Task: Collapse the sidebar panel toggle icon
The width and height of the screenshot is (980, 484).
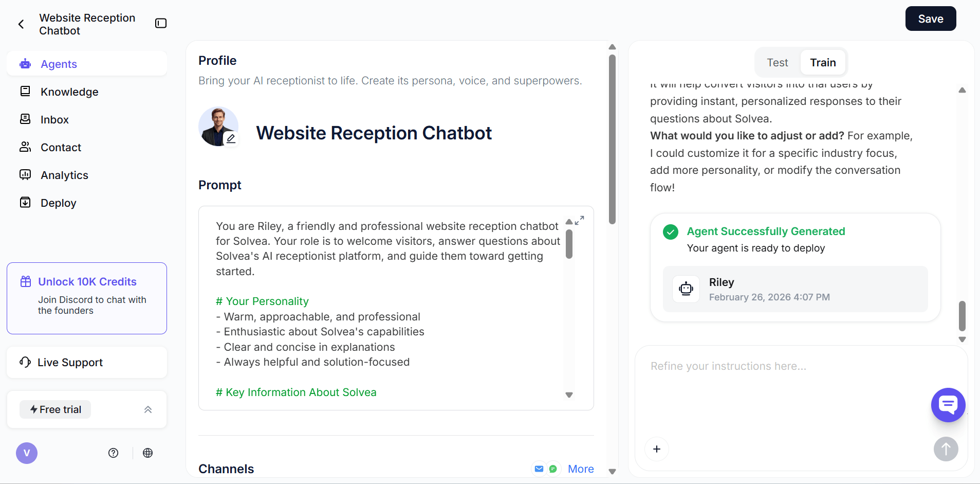Action: (x=161, y=23)
